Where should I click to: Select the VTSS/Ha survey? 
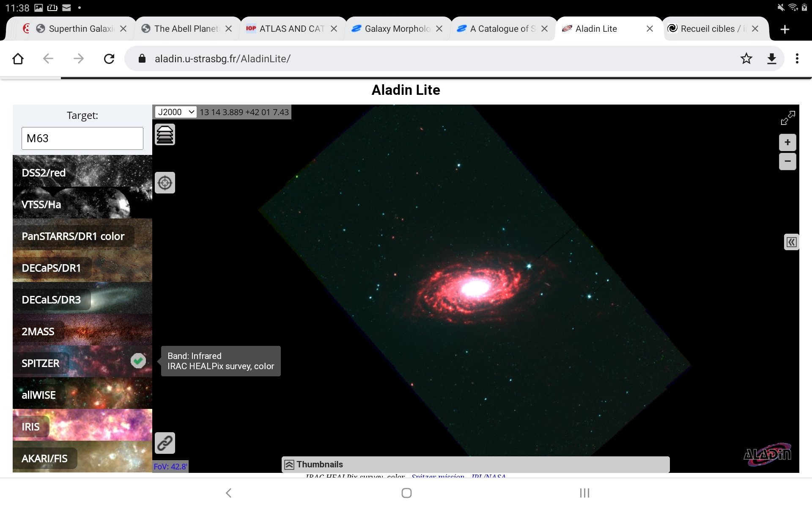click(82, 203)
